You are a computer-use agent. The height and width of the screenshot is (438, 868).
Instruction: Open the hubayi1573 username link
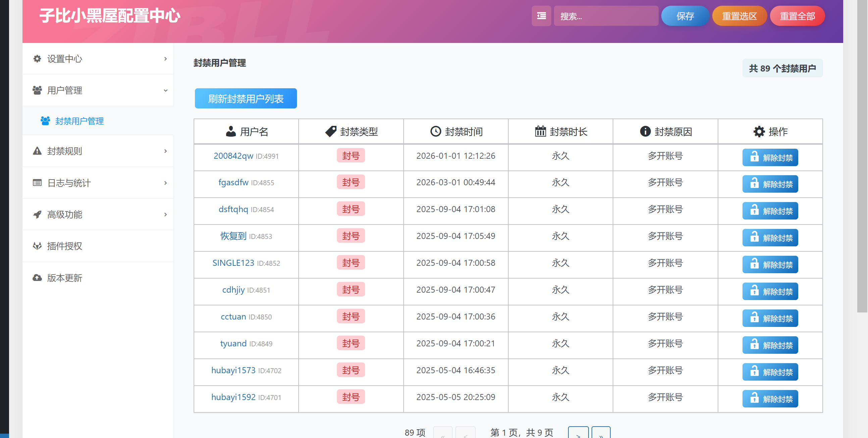tap(233, 370)
